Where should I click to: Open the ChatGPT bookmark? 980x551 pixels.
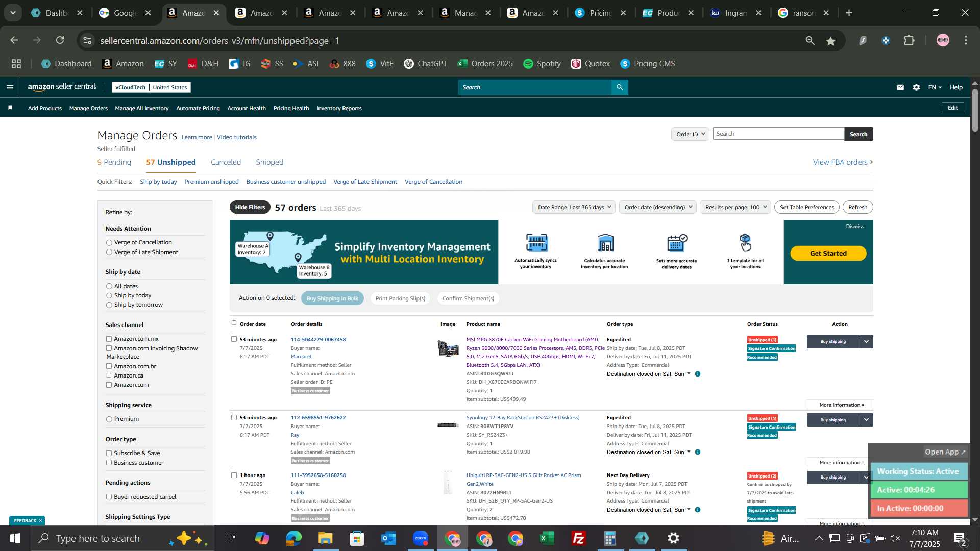click(425, 64)
